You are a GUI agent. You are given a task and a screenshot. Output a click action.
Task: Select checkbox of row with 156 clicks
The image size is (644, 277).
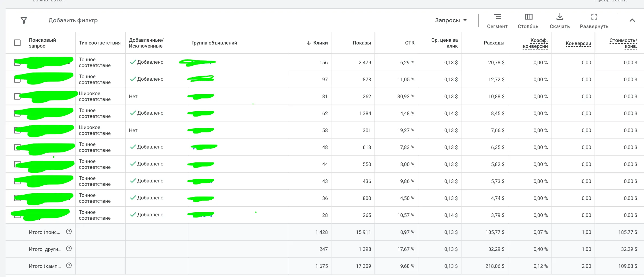[x=17, y=62]
